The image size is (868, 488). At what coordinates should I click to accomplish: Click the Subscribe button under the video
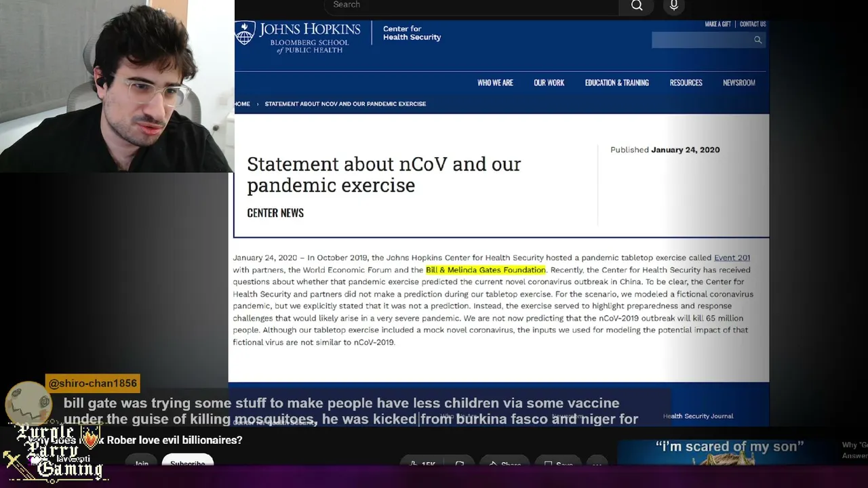188,461
